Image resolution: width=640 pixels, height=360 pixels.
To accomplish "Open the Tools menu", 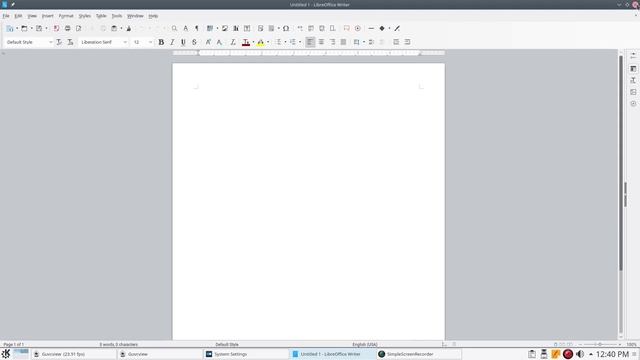I will tap(117, 16).
